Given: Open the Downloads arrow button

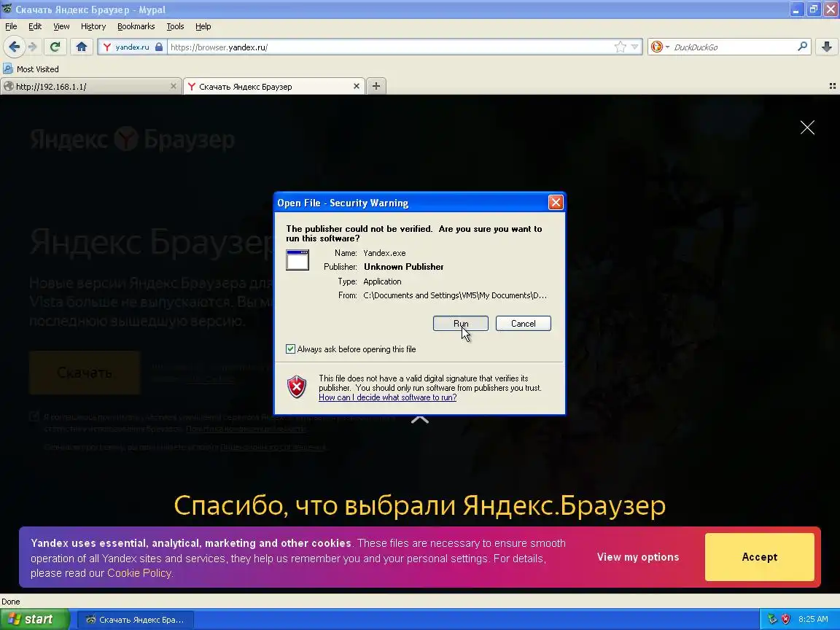Looking at the screenshot, I should [x=827, y=47].
